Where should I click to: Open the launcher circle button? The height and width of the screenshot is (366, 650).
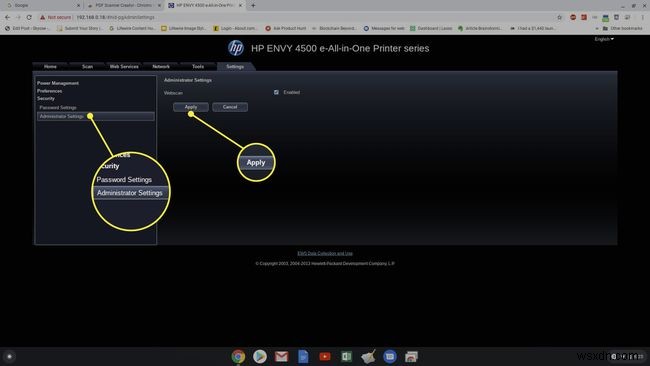pyautogui.click(x=9, y=356)
